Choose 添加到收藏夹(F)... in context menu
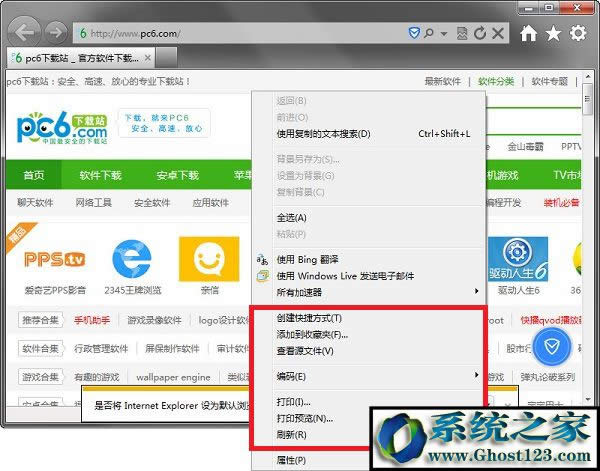 [312, 334]
